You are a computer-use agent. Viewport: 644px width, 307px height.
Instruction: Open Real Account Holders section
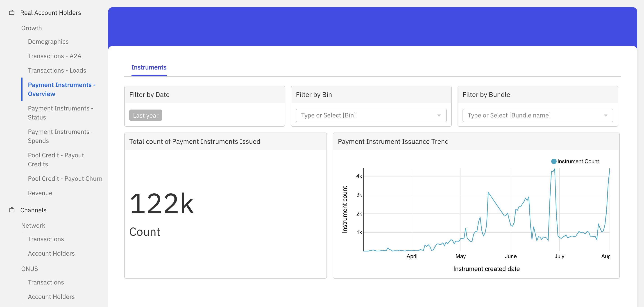tap(50, 13)
